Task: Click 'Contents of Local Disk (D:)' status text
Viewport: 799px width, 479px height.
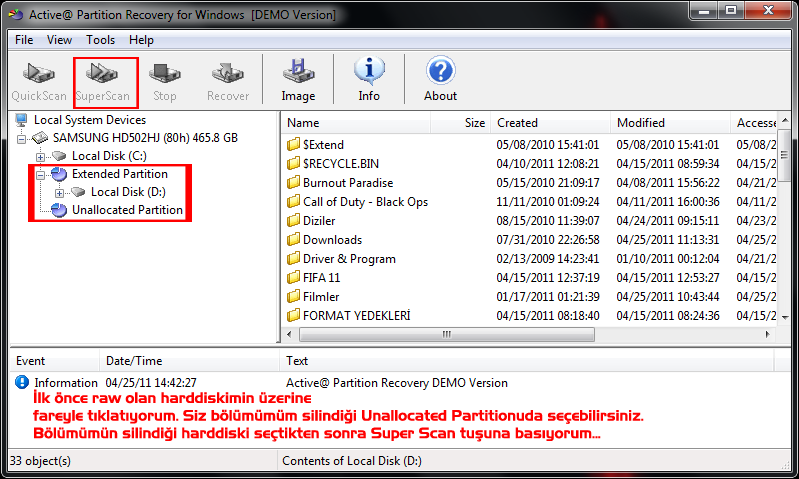Action: [x=352, y=461]
